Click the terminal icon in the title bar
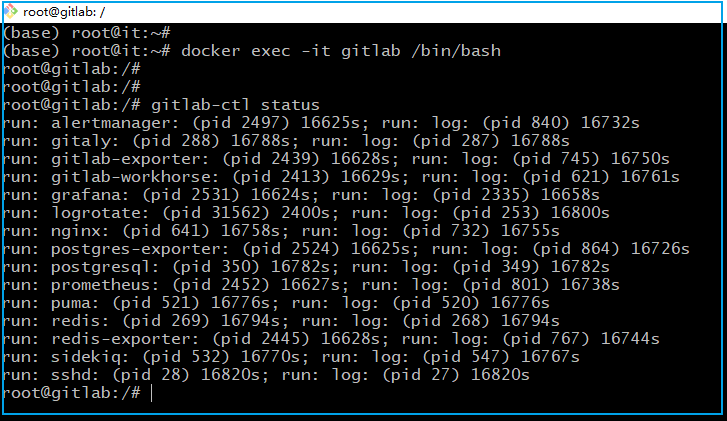The image size is (727, 421). 10,12
